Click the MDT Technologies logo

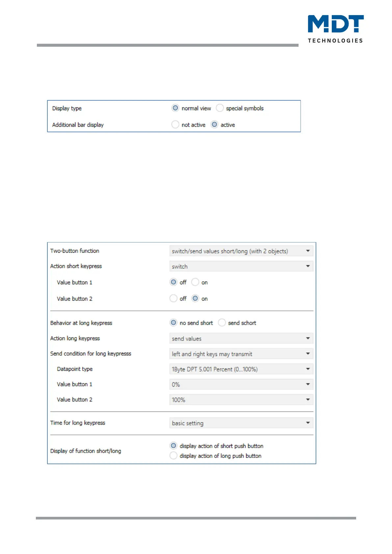pyautogui.click(x=335, y=29)
